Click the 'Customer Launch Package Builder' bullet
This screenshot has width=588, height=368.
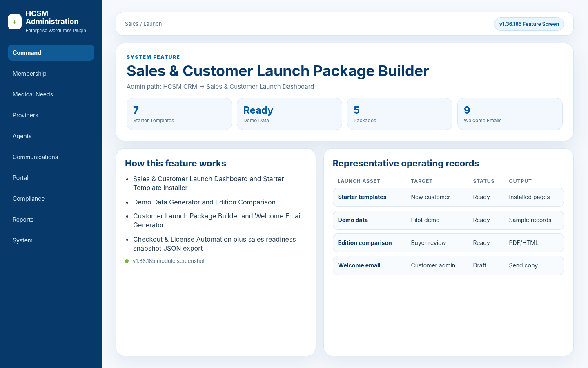217,220
